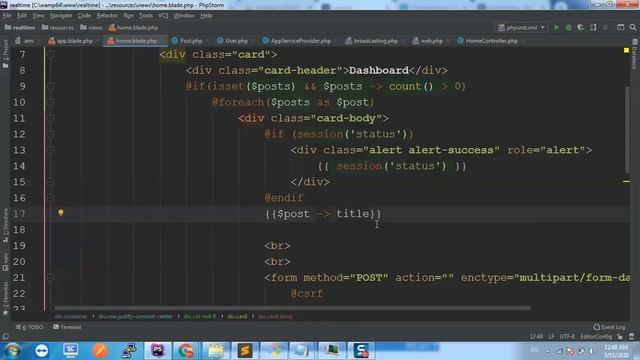Click div.container in the editor breadcrumb bar
The image size is (640, 360).
[71, 316]
